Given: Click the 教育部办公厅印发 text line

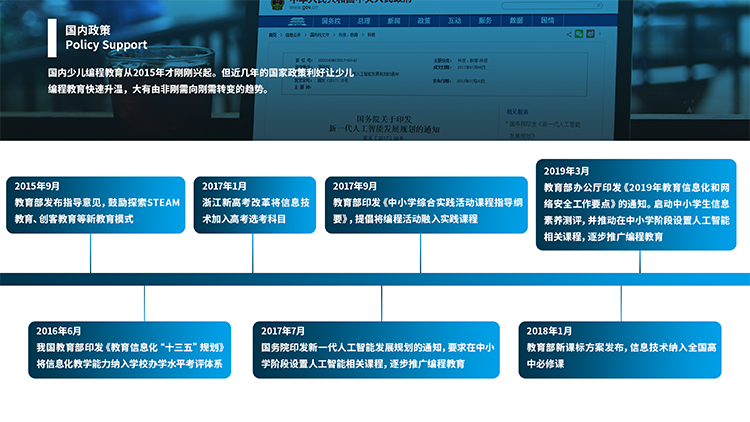Looking at the screenshot, I should tap(637, 188).
